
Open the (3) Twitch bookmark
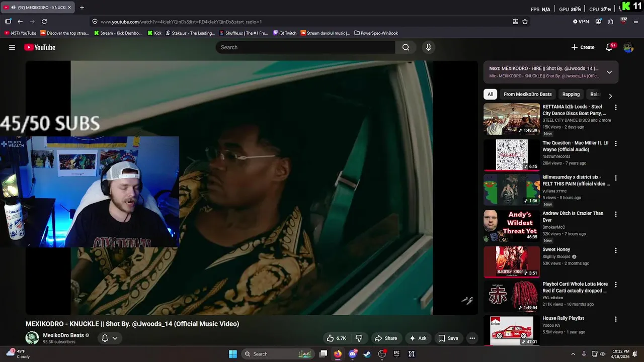tap(285, 33)
